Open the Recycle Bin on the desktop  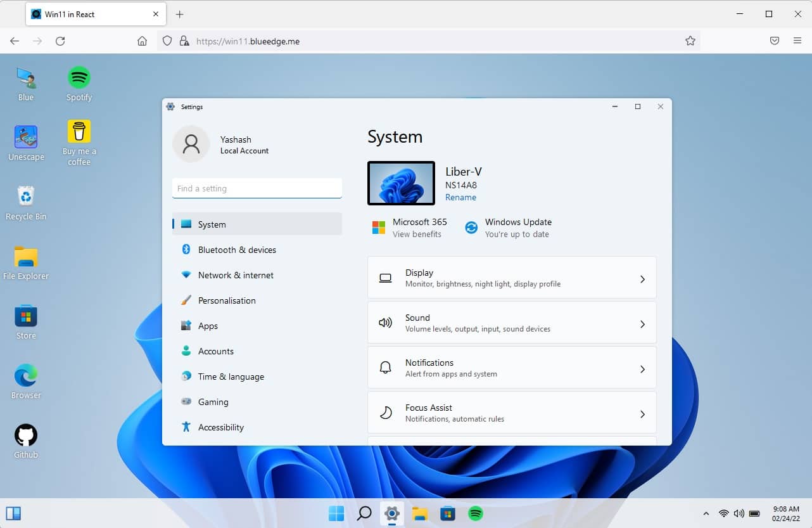[x=26, y=203]
